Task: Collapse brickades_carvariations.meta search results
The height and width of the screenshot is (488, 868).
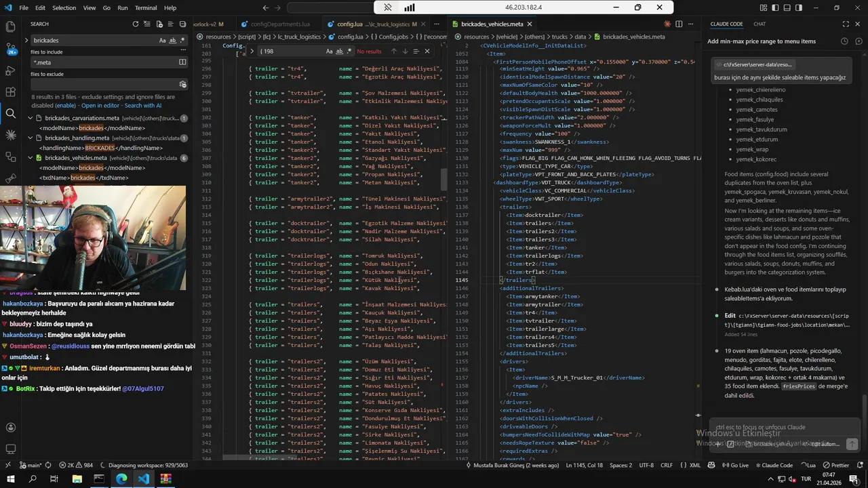Action: pyautogui.click(x=30, y=119)
